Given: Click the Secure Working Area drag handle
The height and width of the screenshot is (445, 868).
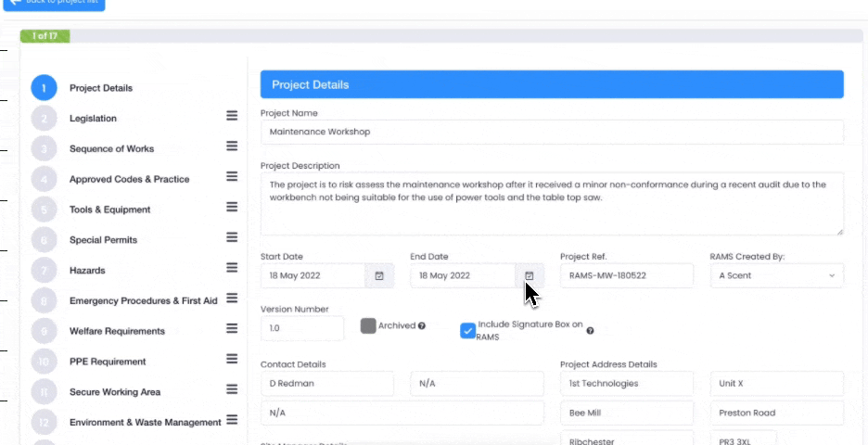Looking at the screenshot, I should pyautogui.click(x=232, y=389).
